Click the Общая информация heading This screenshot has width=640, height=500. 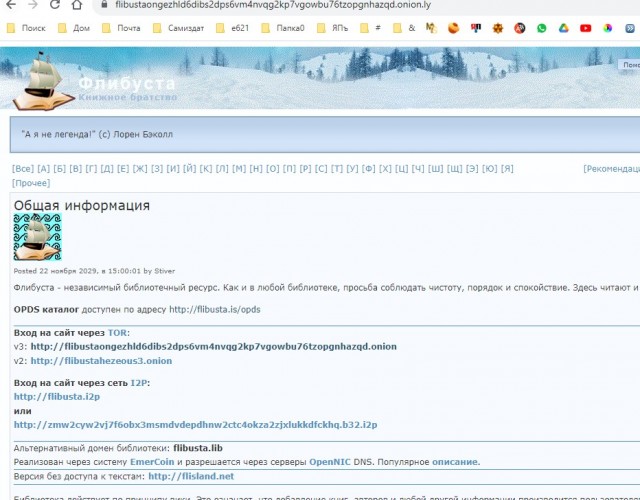82,205
